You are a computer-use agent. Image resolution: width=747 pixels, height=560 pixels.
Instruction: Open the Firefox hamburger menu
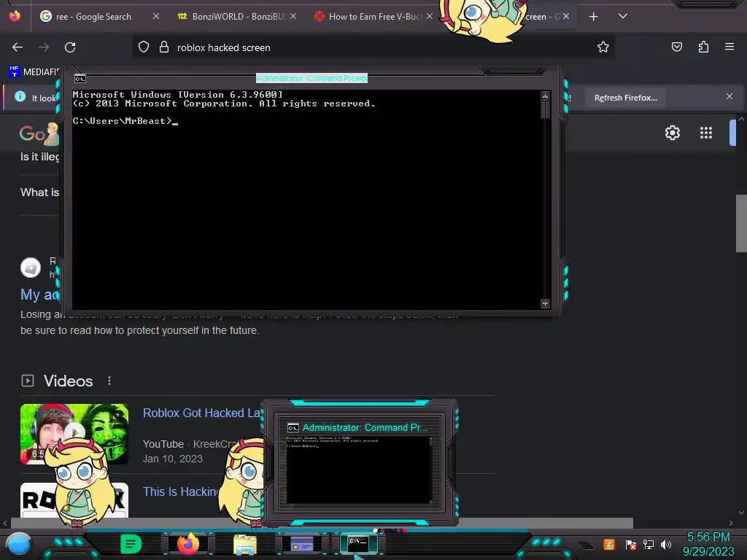pos(729,47)
